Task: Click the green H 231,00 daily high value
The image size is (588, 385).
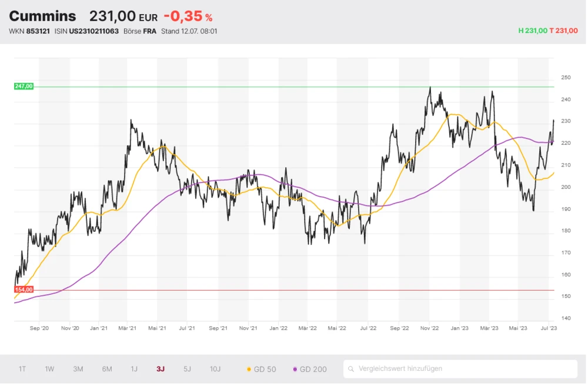Action: [533, 31]
